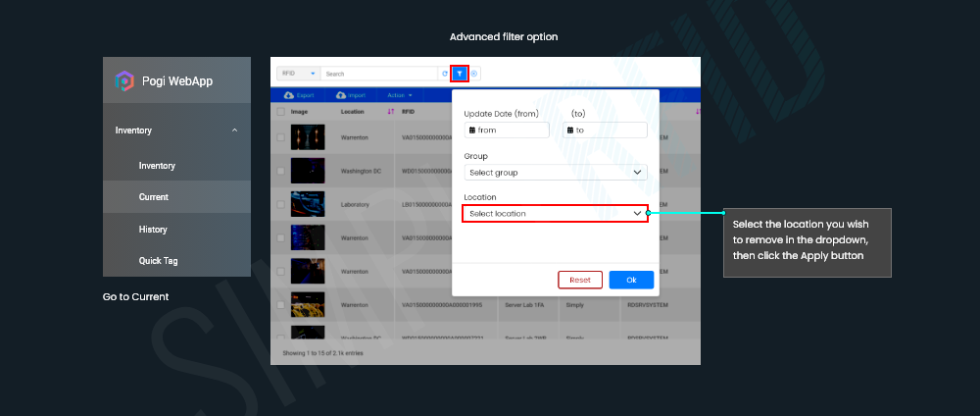Check the Laboratory row checkbox
The height and width of the screenshot is (416, 980).
[280, 204]
